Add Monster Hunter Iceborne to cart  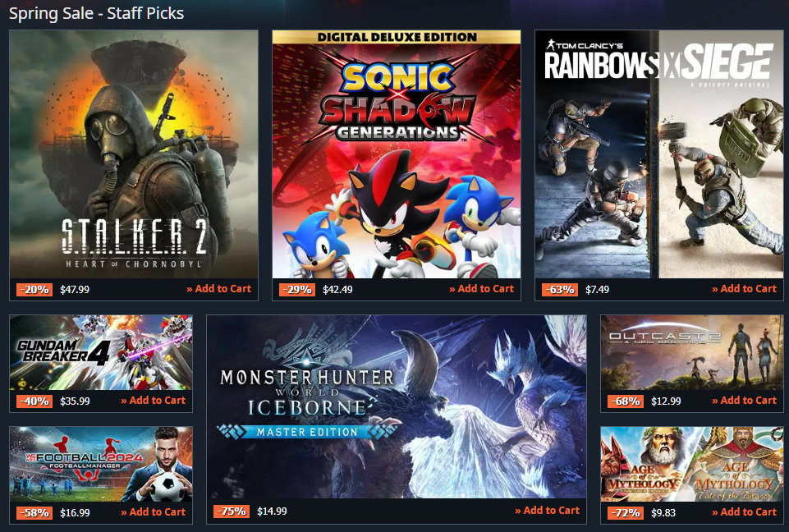coord(547,511)
